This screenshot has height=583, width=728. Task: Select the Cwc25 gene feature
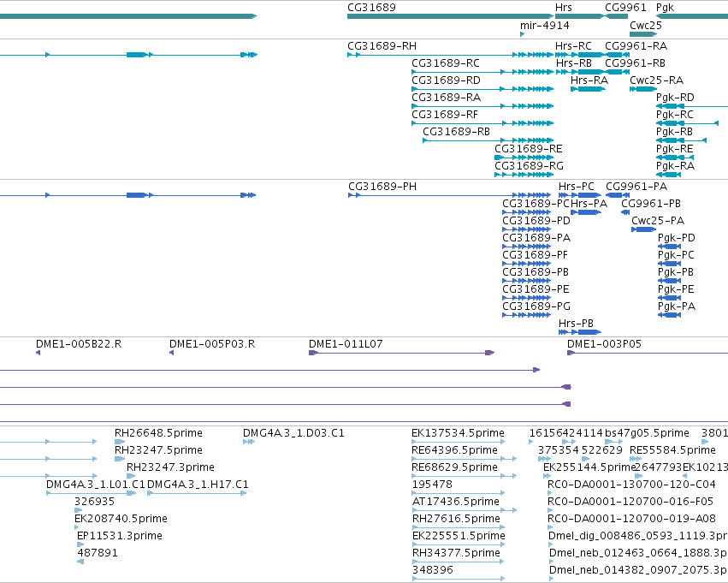point(643,34)
